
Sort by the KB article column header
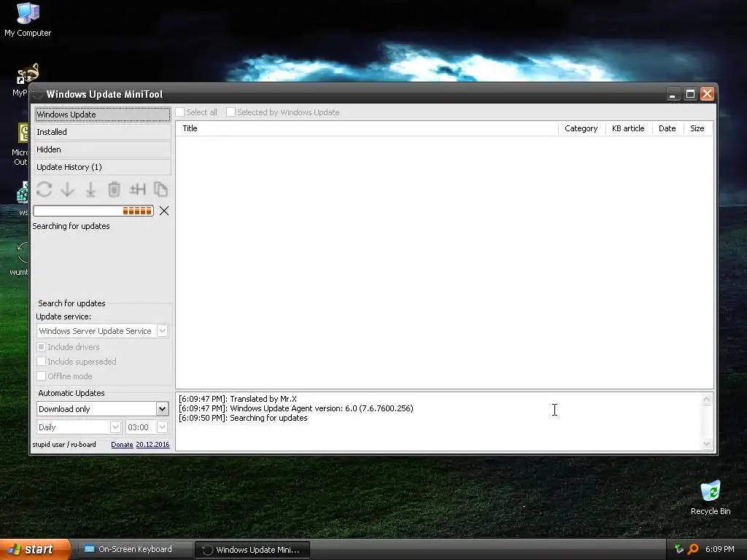(x=628, y=128)
